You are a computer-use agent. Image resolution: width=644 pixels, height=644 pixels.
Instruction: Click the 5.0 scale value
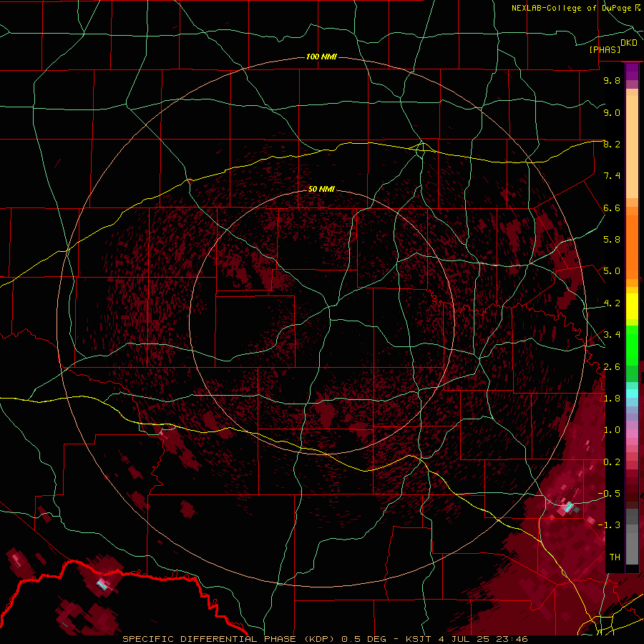pos(612,271)
